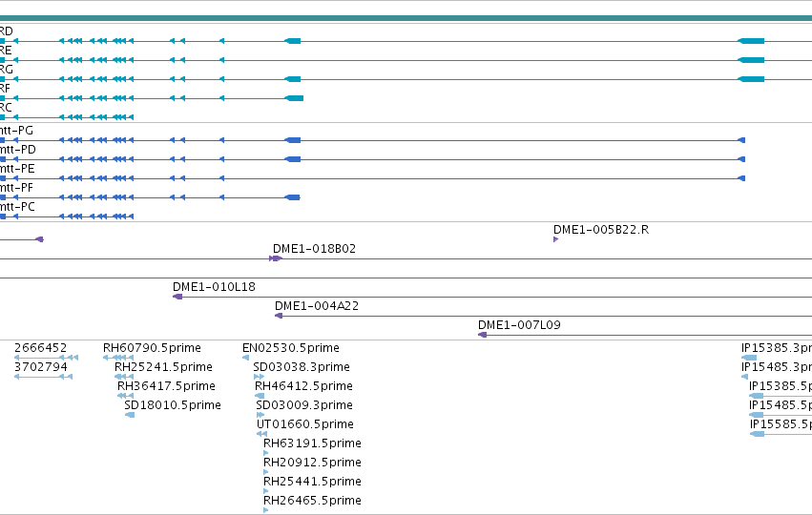Select the EN02530.5prime EST label
This screenshot has width=812, height=515.
290,348
